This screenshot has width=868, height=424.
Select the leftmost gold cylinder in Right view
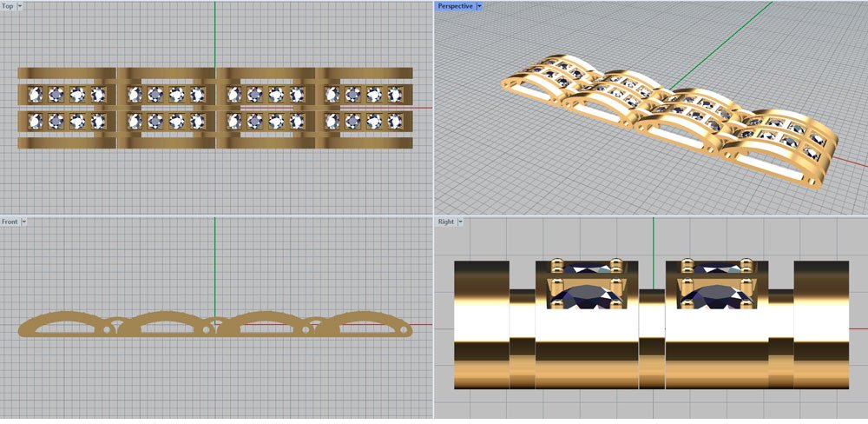pyautogui.click(x=481, y=323)
